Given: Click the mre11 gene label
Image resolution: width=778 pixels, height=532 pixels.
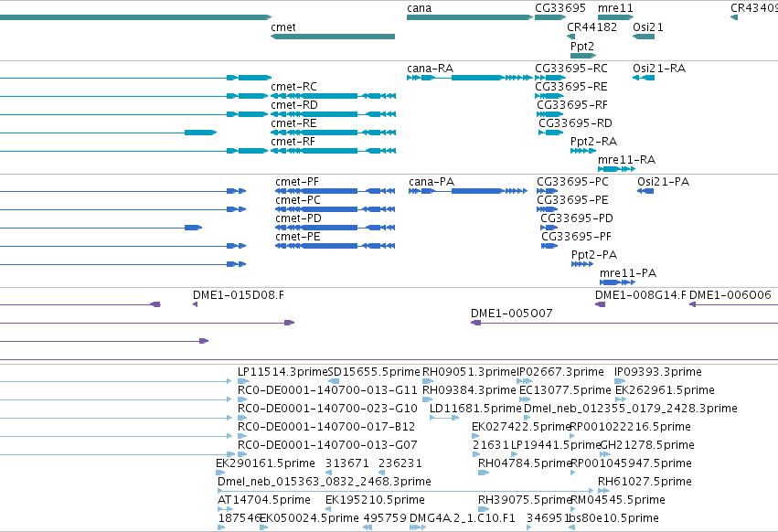Looking at the screenshot, I should (615, 8).
